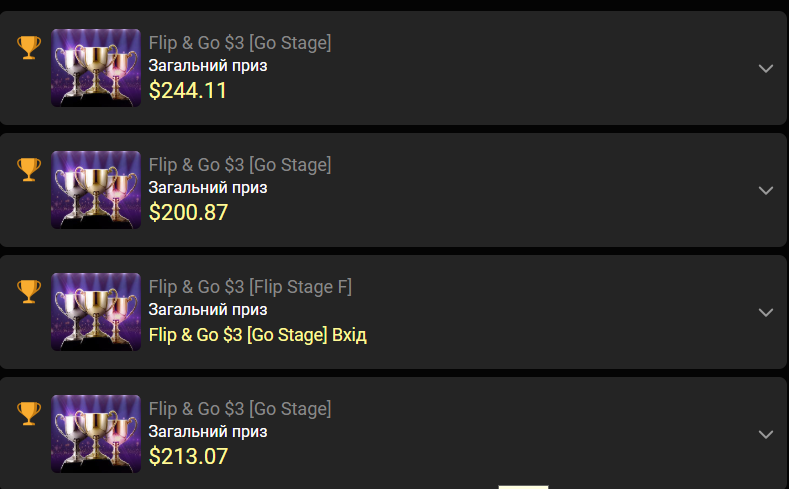This screenshot has height=489, width=789.
Task: Select the Flip & Go $3 [Flip Stage F] title
Action: (x=250, y=287)
